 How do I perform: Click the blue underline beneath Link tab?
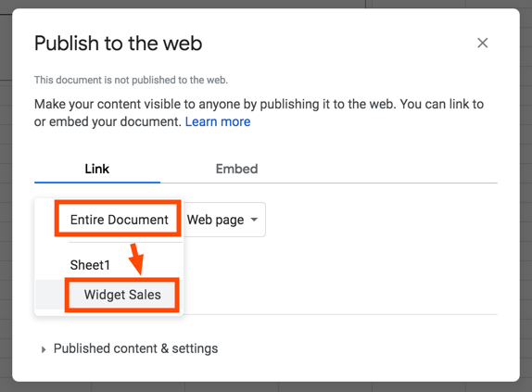(x=97, y=182)
